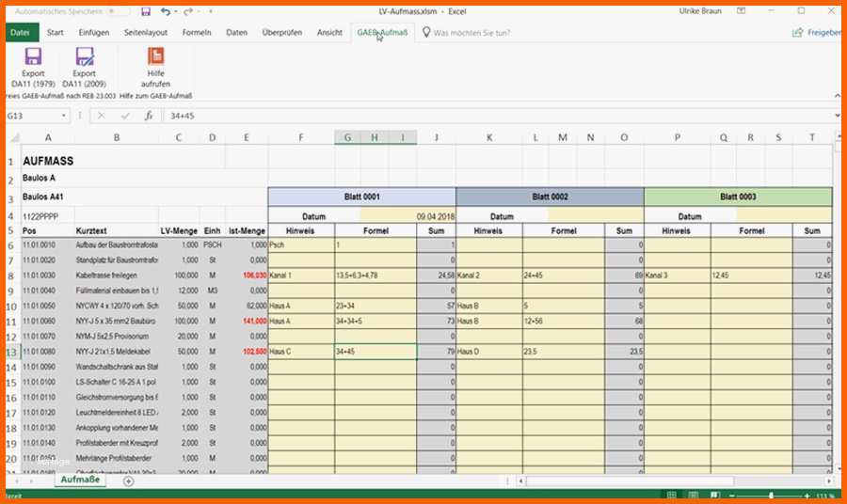This screenshot has height=504, width=847.
Task: Open Quick Access Toolbar customize arrow
Action: tap(211, 11)
